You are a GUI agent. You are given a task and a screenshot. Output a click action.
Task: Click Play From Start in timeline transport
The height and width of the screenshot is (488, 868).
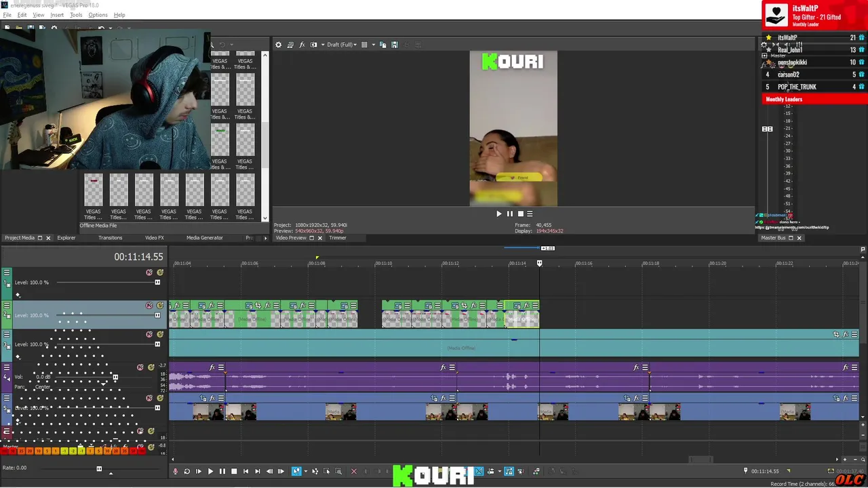pyautogui.click(x=198, y=471)
